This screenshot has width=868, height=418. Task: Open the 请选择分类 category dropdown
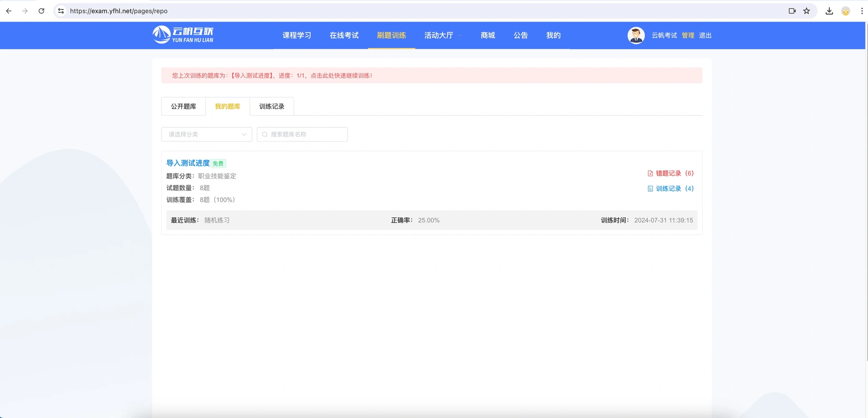pos(207,134)
